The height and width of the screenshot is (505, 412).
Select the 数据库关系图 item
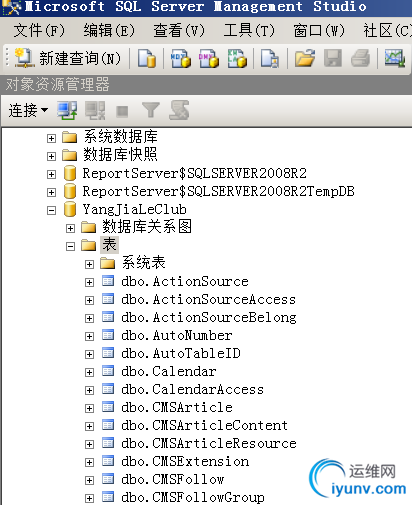[x=147, y=227]
